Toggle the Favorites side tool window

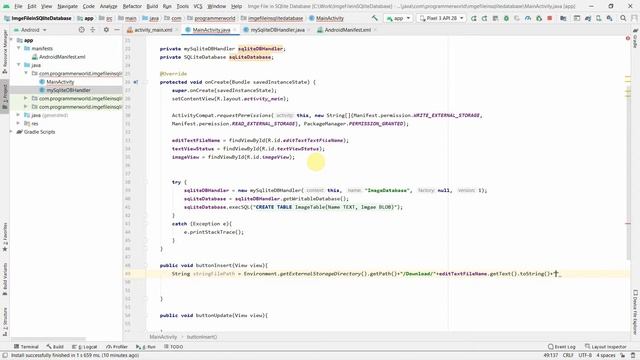(4, 237)
